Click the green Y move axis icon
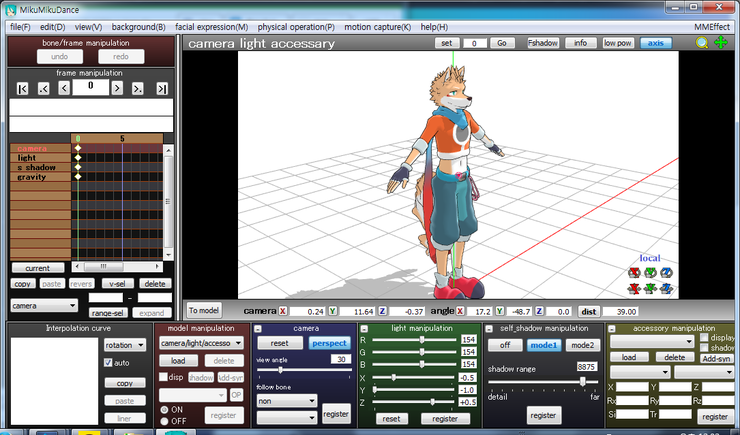This screenshot has height=435, width=740. (650, 288)
